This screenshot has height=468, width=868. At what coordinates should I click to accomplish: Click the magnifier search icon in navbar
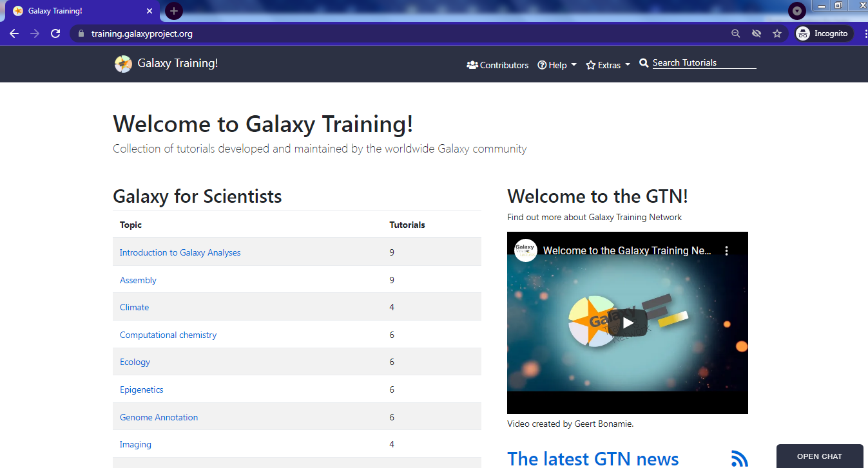click(644, 63)
